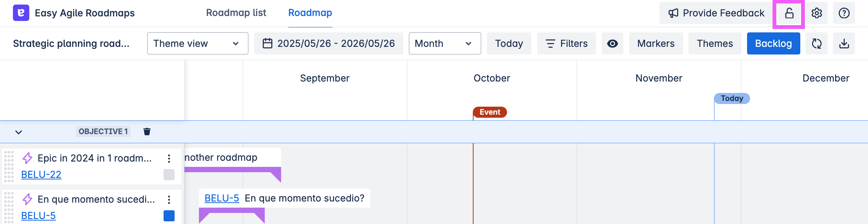Screen dimensions: 868x224
Task: Select the Roadmap tab
Action: pyautogui.click(x=310, y=13)
